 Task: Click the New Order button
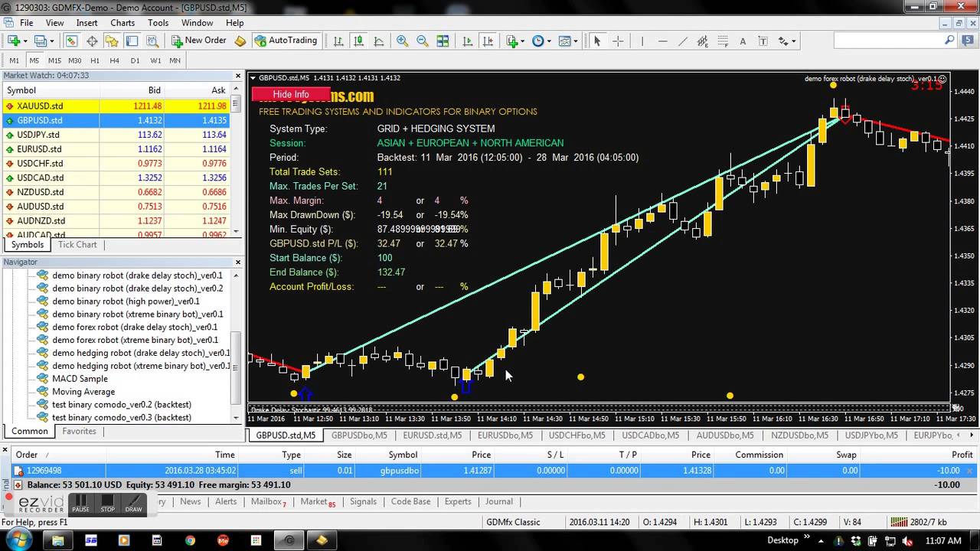pyautogui.click(x=198, y=41)
